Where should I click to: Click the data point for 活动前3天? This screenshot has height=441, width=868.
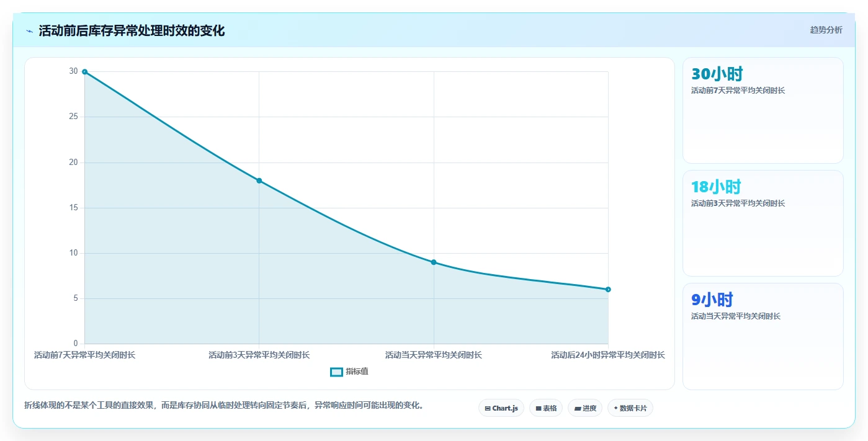(x=259, y=180)
